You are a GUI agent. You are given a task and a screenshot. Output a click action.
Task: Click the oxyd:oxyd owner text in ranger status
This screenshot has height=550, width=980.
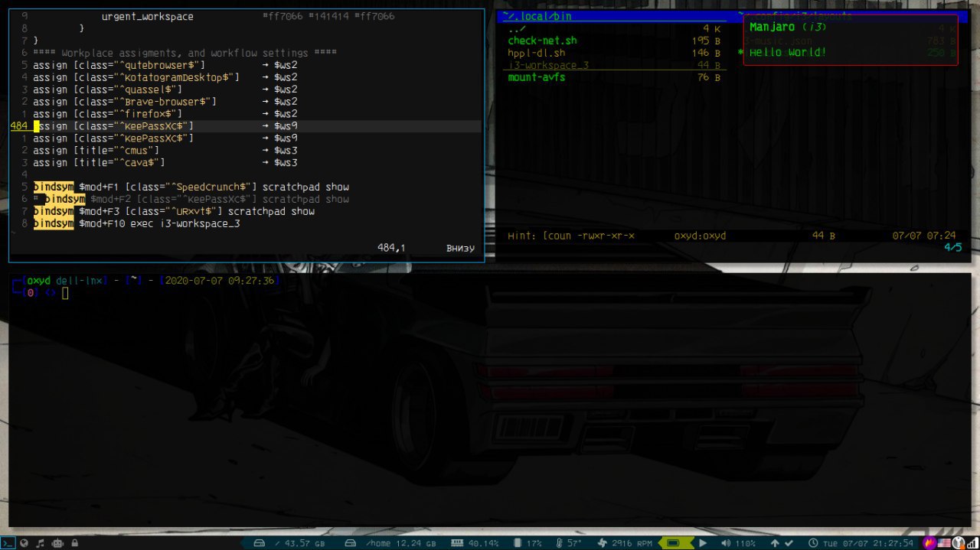[x=700, y=236]
